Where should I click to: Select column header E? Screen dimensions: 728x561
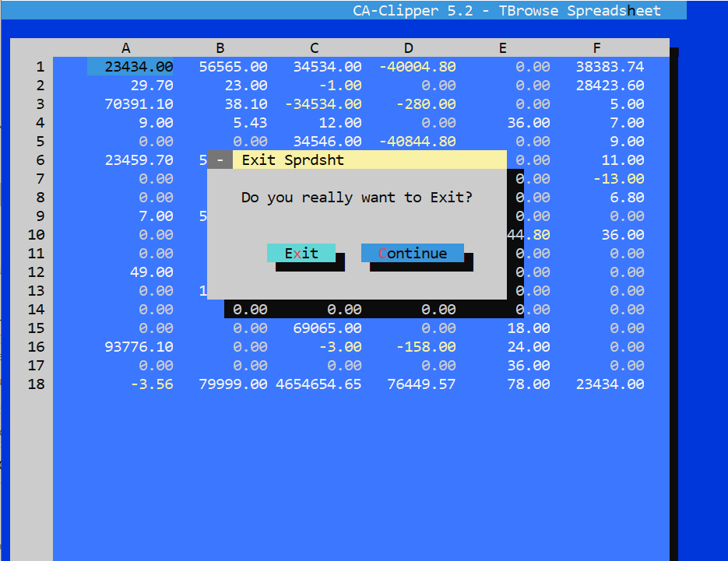coord(503,47)
